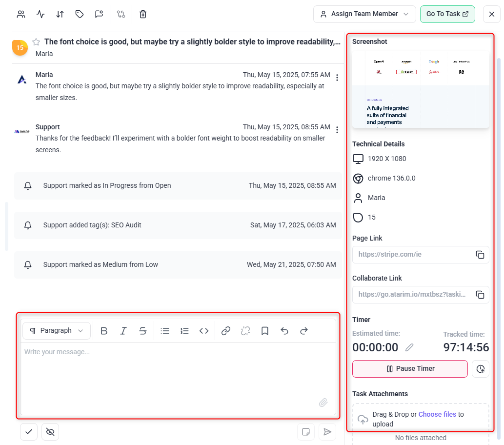Star the task title
Image resolution: width=504 pixels, height=445 pixels.
pos(36,42)
